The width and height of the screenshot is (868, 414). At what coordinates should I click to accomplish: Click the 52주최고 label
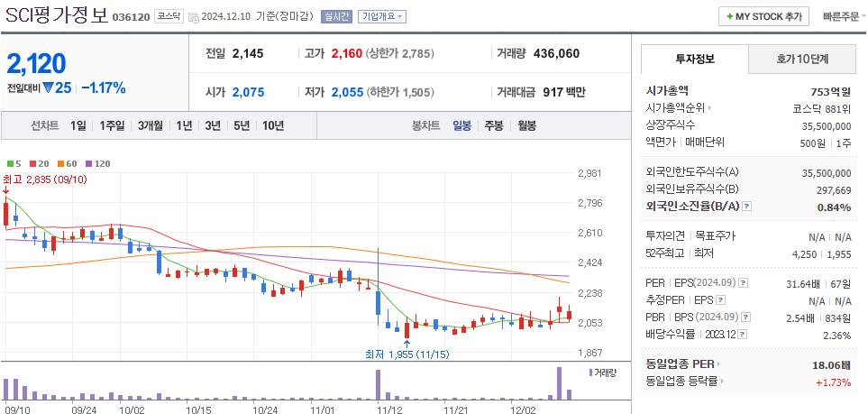[665, 253]
